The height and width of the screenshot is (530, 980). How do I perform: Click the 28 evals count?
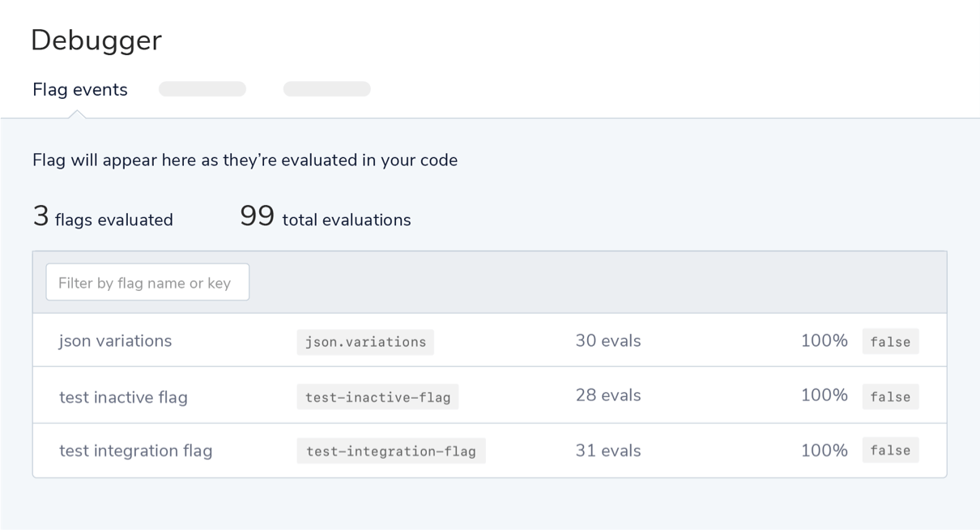coord(607,395)
